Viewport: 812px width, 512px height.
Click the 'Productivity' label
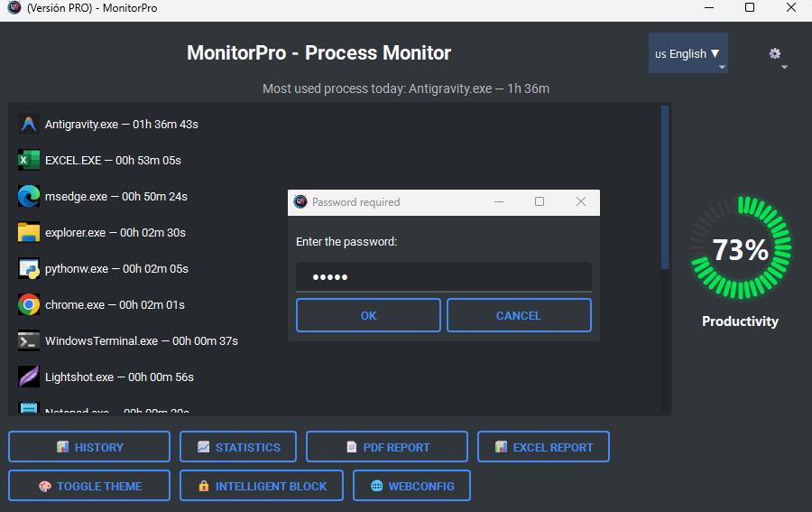tap(740, 321)
